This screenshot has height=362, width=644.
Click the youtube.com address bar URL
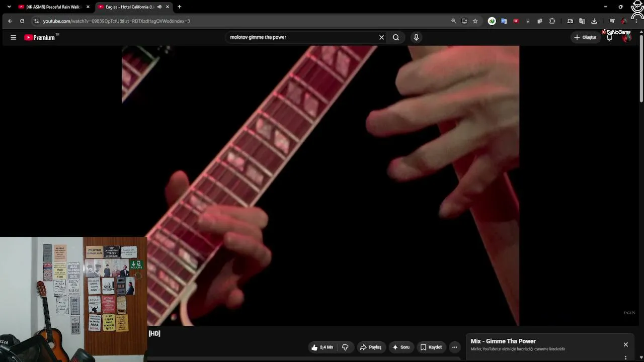(116, 21)
